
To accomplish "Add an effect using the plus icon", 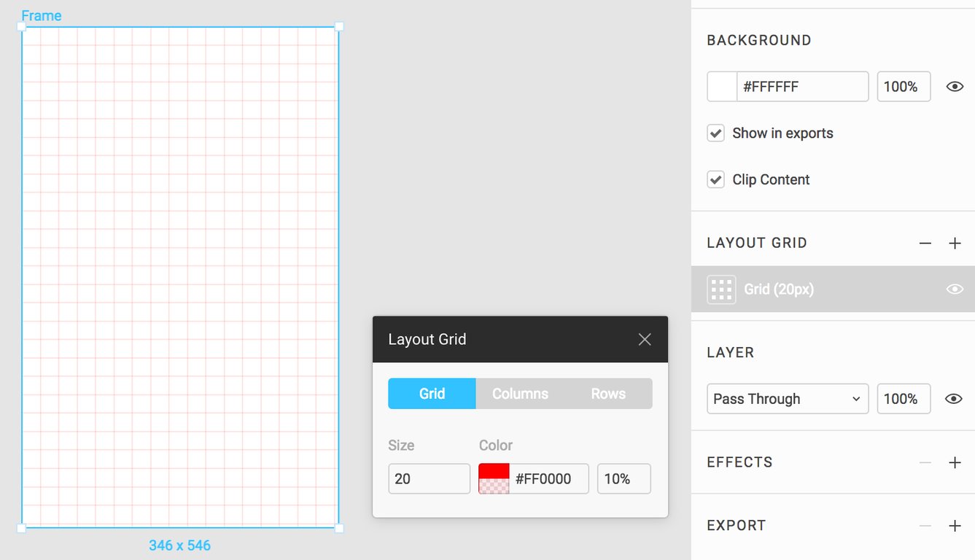I will point(955,462).
